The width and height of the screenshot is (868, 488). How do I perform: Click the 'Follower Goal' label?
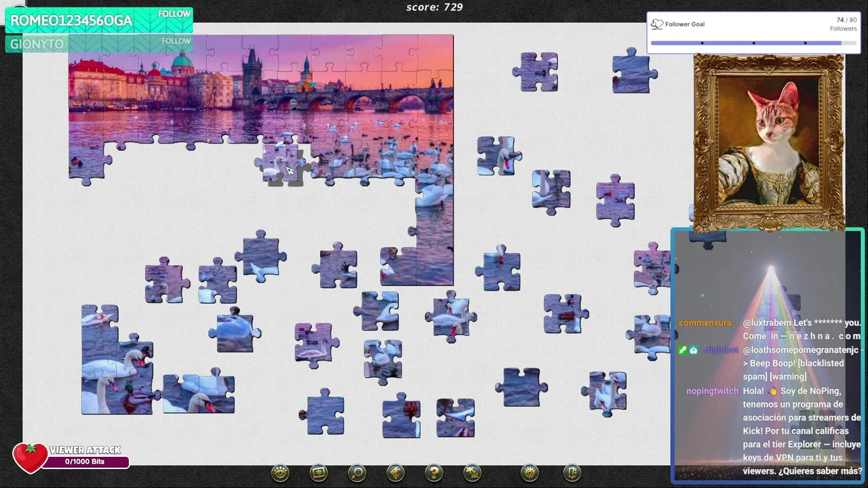[x=685, y=24]
